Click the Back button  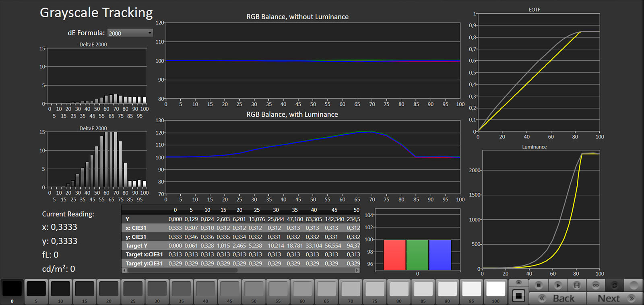click(557, 298)
